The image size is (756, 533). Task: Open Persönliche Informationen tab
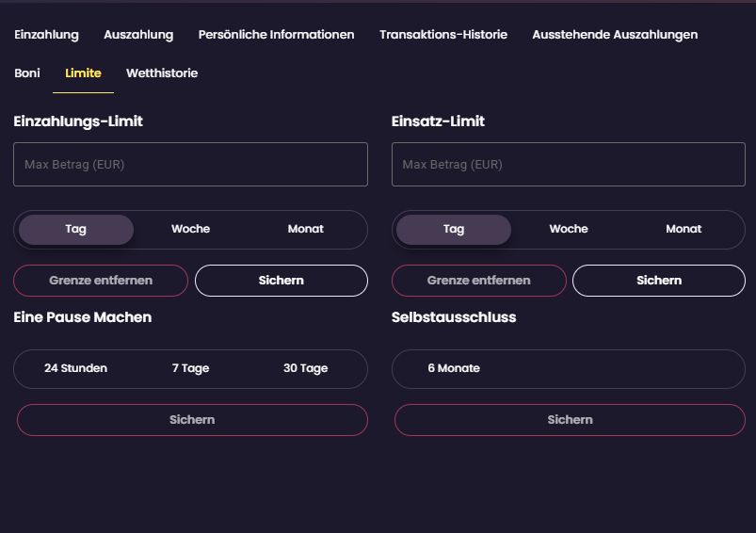point(276,35)
